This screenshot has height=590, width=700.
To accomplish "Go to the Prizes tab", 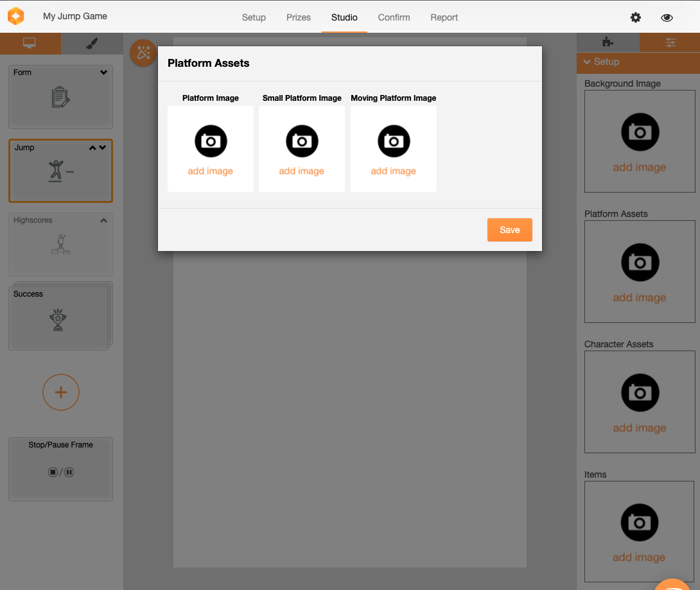I will (299, 17).
